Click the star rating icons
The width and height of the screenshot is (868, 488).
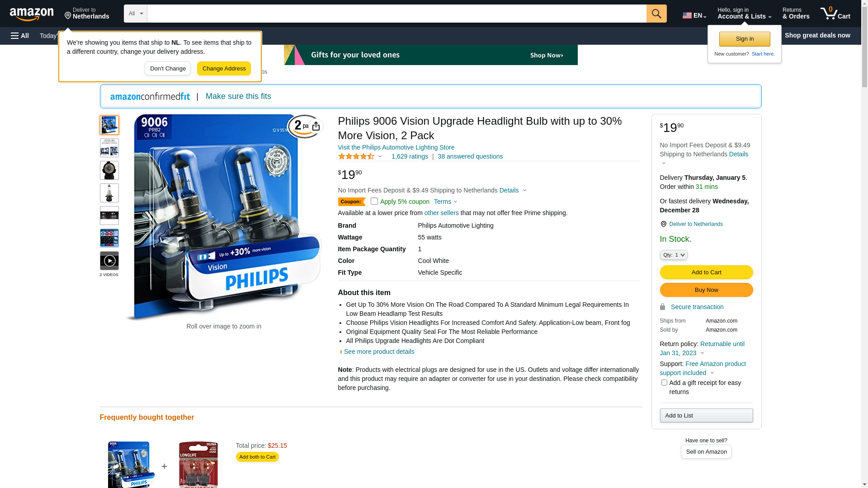[356, 156]
